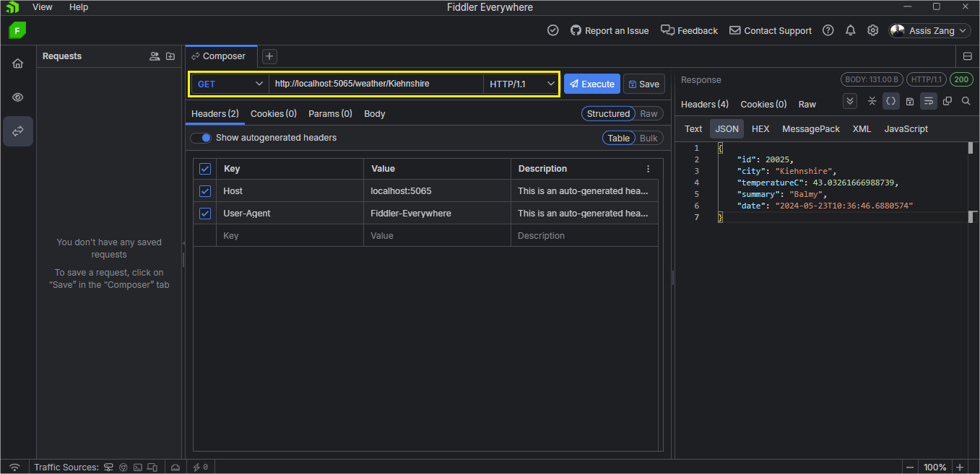Click the browser traffic source icon
This screenshot has width=980, height=474.
click(x=123, y=467)
